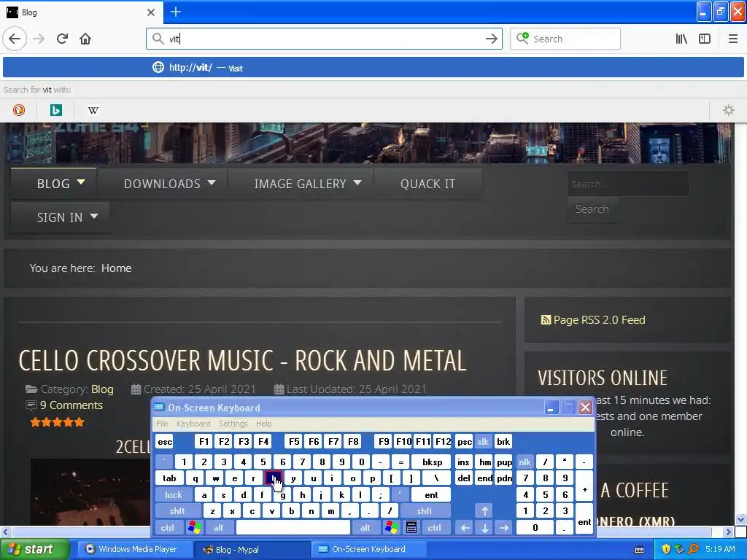
Task: Search with the Wikipedia engine icon
Action: [93, 110]
